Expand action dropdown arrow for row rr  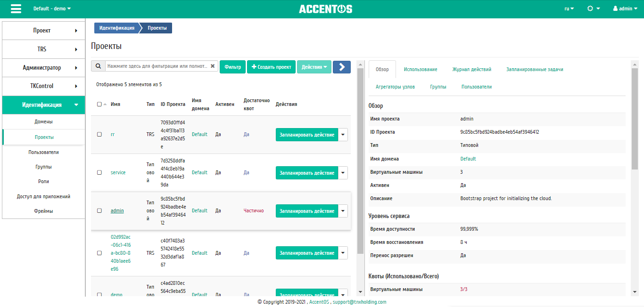click(x=343, y=135)
